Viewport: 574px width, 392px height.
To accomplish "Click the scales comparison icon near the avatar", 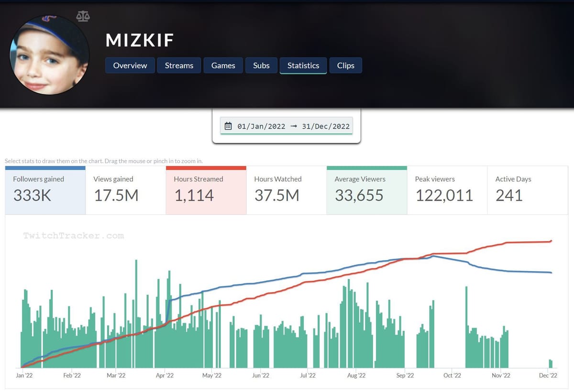I will point(83,16).
